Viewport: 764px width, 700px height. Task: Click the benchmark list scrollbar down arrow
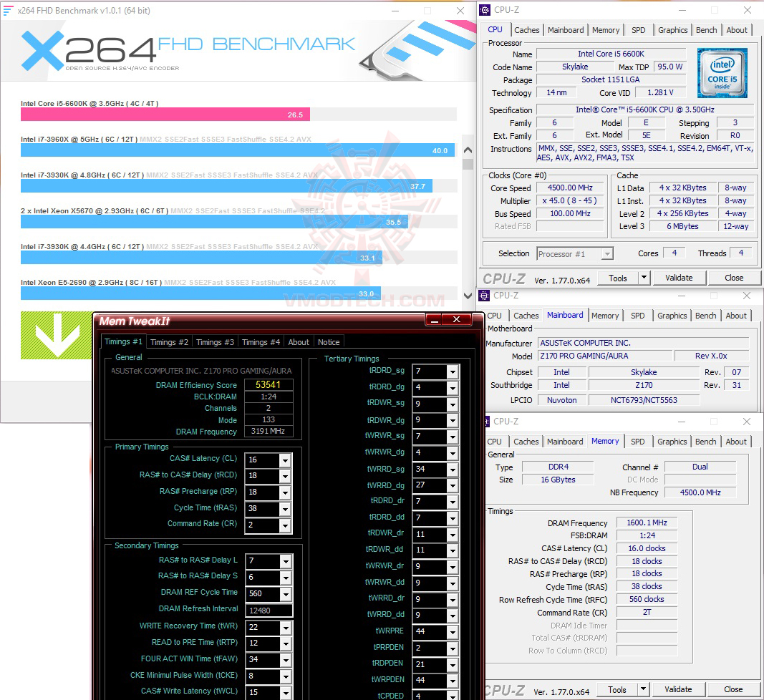pos(466,296)
